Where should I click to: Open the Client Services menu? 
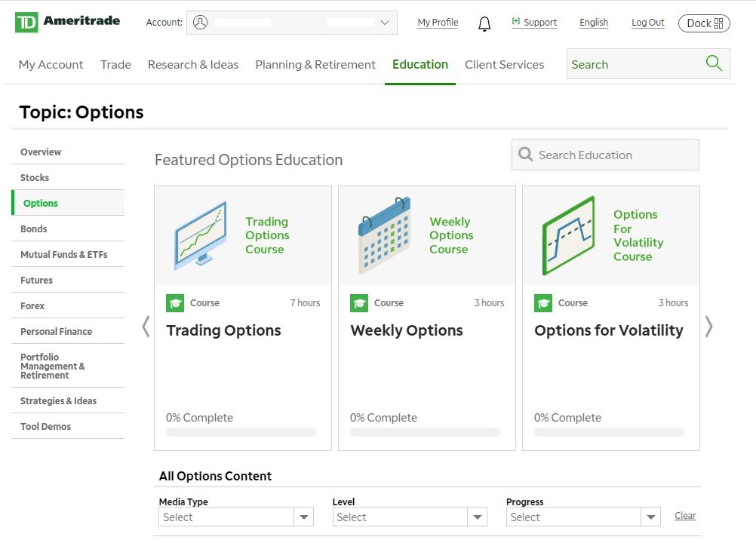click(x=504, y=65)
